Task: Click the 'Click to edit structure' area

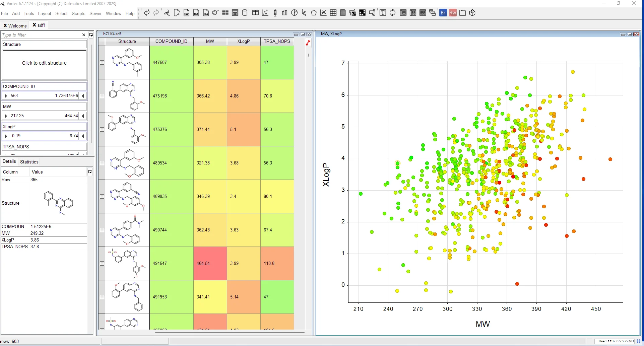Action: click(44, 63)
